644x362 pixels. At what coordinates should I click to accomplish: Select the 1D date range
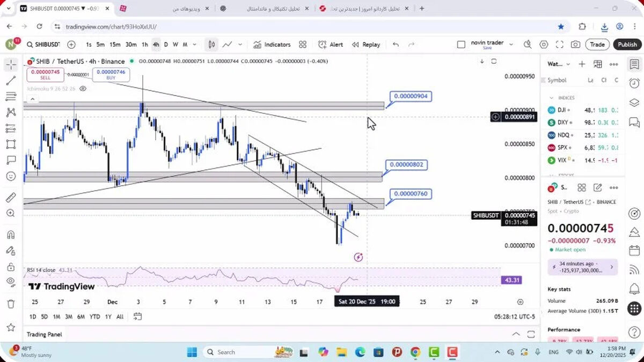click(x=33, y=316)
